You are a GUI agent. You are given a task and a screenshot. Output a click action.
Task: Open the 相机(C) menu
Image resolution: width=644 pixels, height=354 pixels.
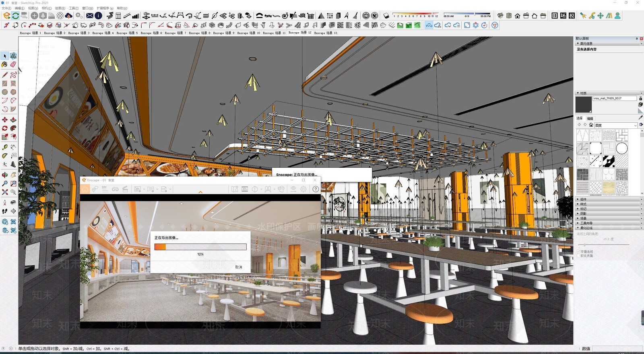pyautogui.click(x=46, y=8)
